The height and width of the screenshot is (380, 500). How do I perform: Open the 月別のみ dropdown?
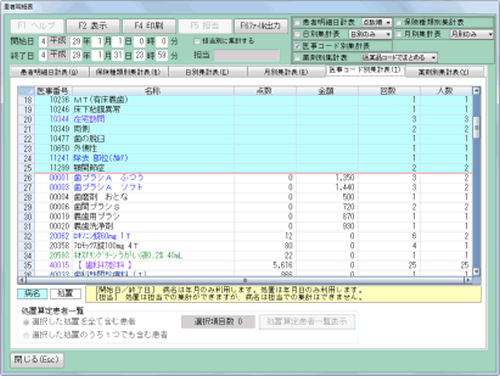tap(490, 34)
